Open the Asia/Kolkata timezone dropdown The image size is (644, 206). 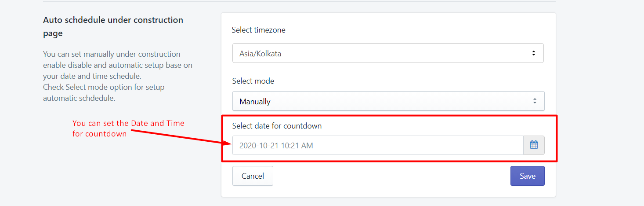coord(388,53)
